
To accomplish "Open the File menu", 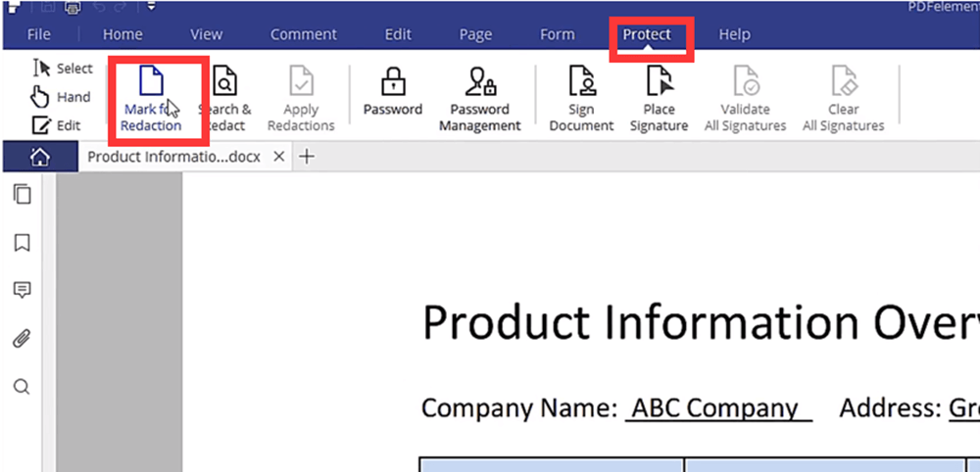I will (39, 34).
